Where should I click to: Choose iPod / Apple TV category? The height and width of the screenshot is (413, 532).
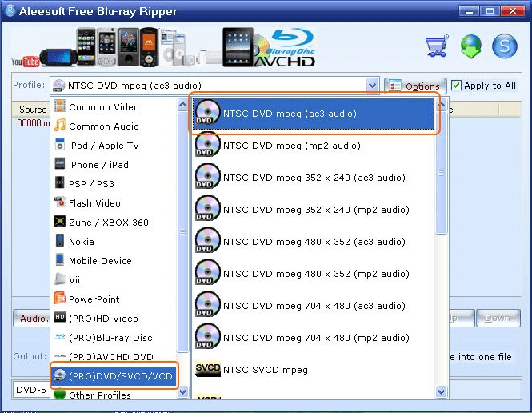[114, 145]
